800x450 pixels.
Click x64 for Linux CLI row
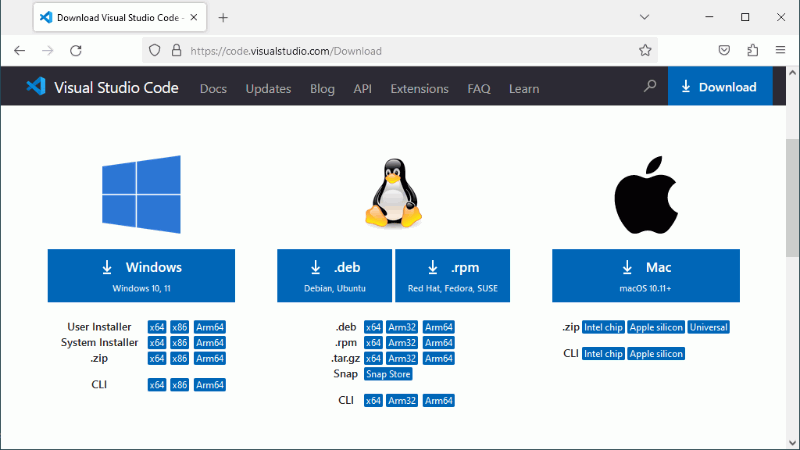pyautogui.click(x=373, y=401)
